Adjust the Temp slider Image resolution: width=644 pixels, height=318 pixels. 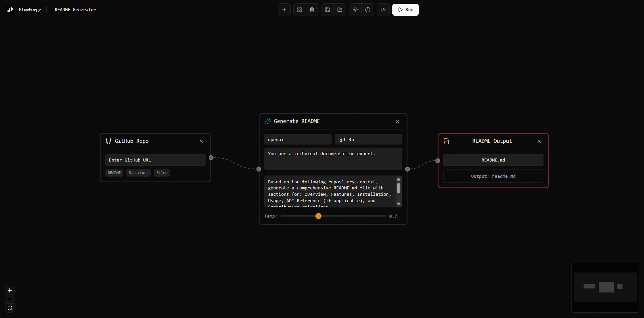pyautogui.click(x=318, y=216)
